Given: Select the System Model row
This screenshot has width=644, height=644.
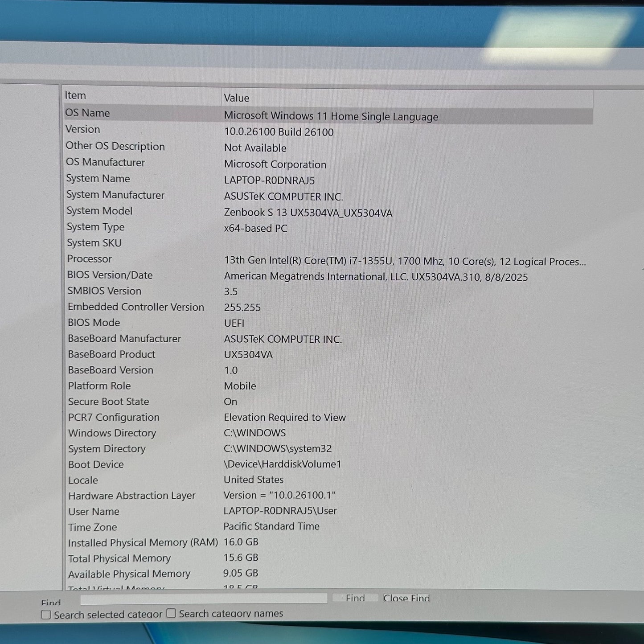Looking at the screenshot, I should [x=99, y=211].
